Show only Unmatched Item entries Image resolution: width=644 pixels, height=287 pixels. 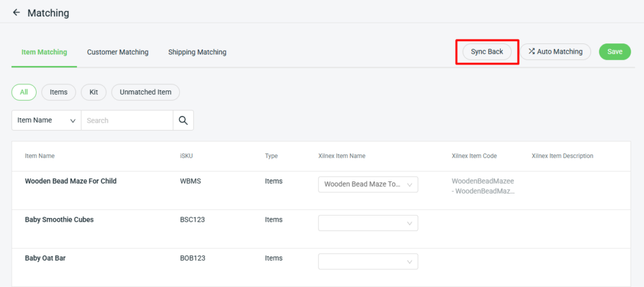click(145, 92)
